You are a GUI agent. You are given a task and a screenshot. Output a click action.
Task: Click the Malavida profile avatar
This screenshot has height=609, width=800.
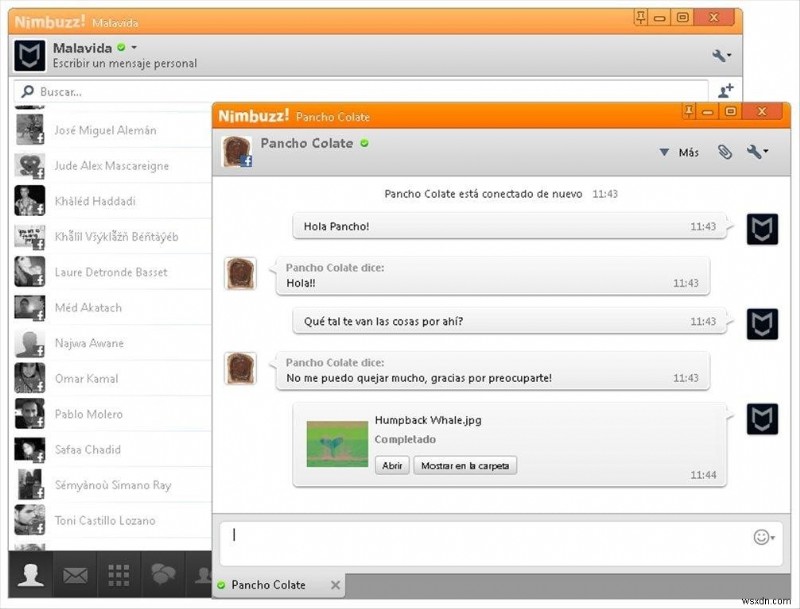30,56
